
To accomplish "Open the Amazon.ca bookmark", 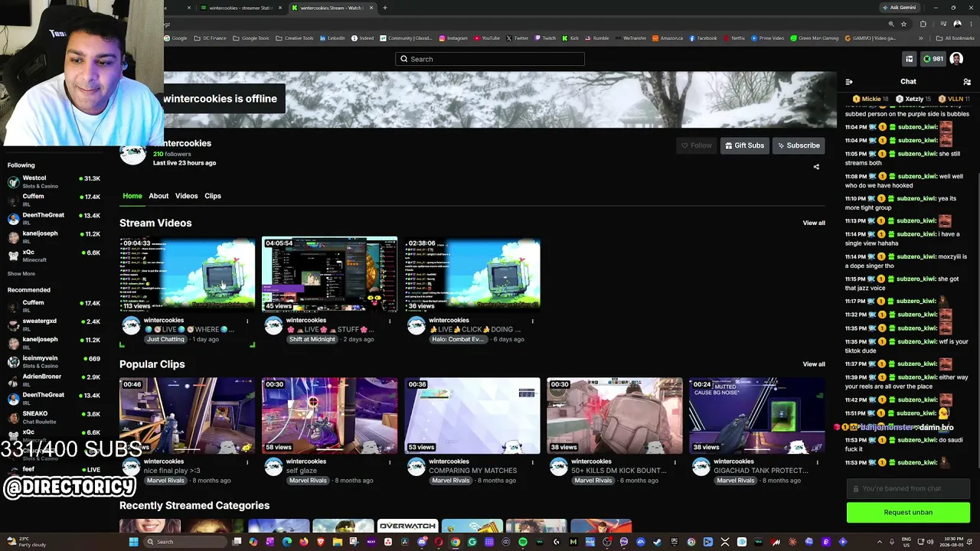I will point(667,38).
